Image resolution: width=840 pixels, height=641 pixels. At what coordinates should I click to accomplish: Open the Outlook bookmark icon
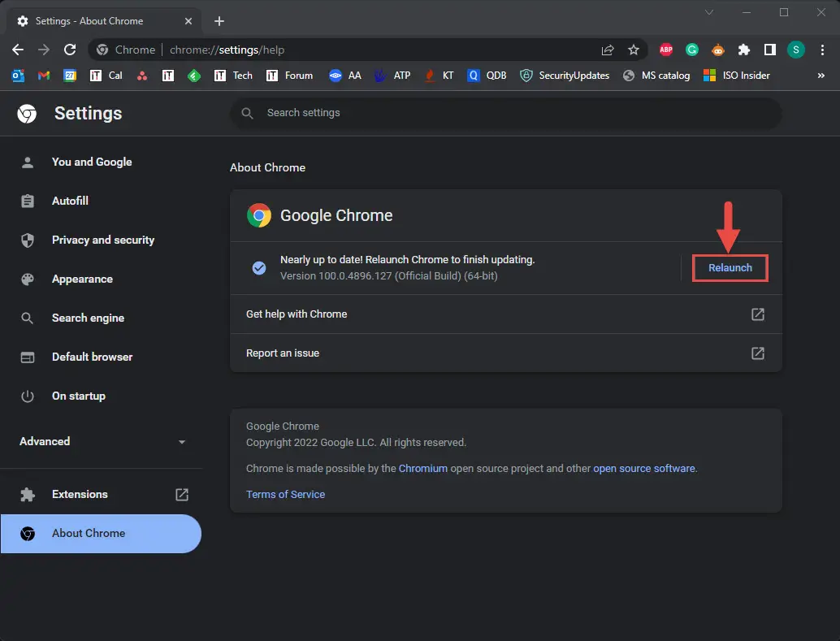pyautogui.click(x=18, y=76)
